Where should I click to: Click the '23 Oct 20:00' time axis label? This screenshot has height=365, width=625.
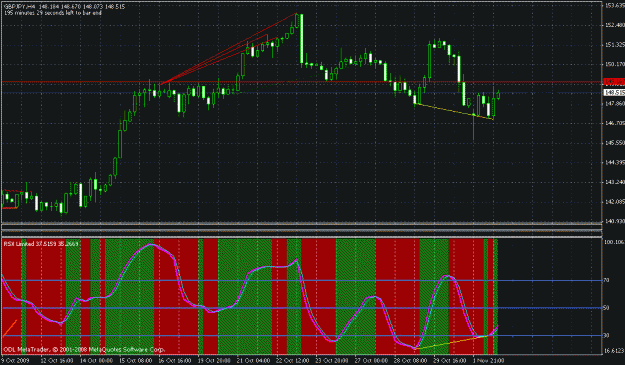[x=333, y=361]
